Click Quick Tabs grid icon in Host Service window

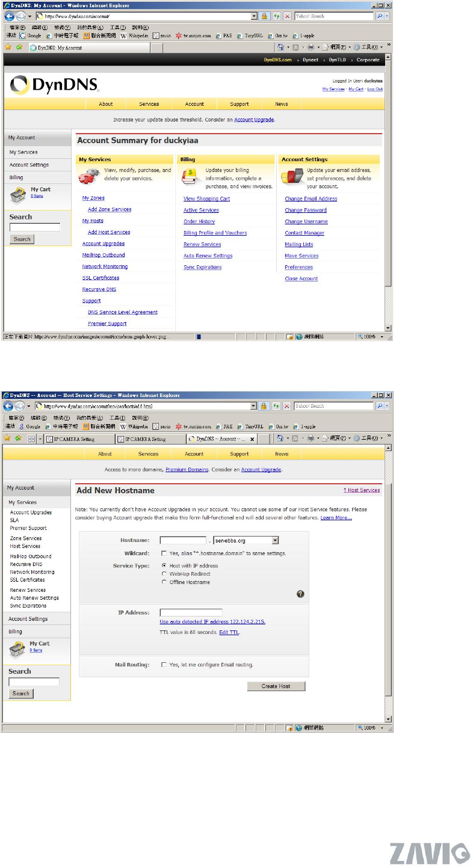(x=32, y=439)
